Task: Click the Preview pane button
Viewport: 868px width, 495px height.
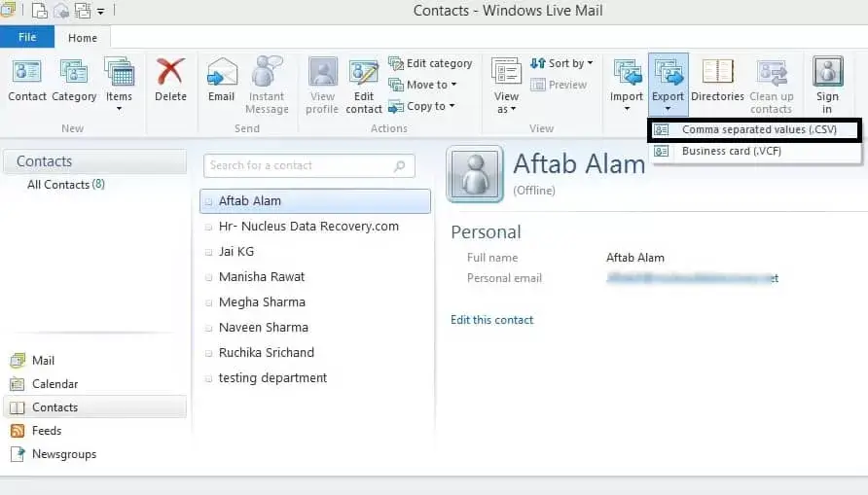Action: [559, 85]
